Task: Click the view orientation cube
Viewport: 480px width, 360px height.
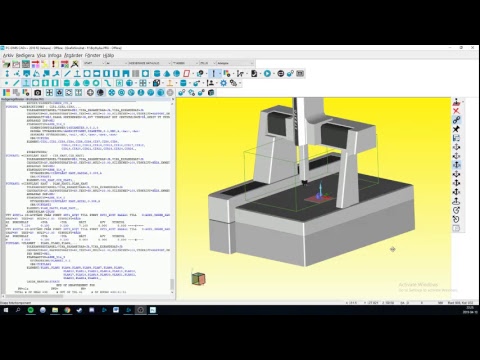Action: [198, 278]
